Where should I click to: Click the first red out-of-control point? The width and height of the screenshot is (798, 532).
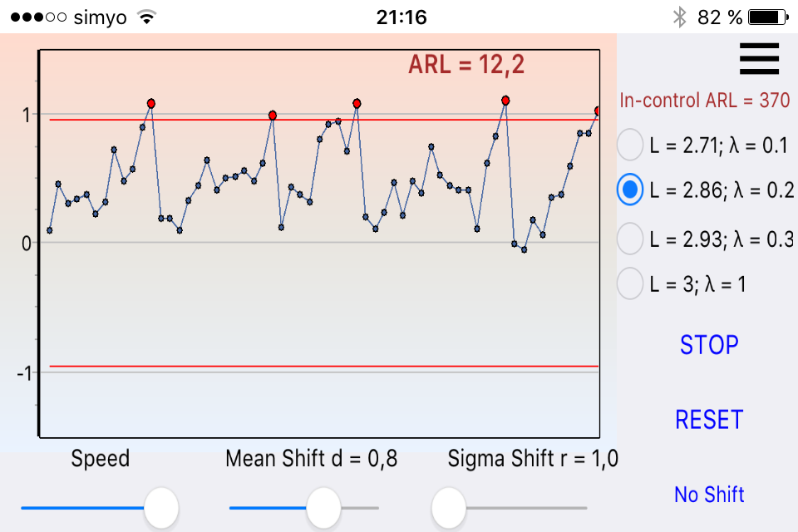tap(151, 103)
